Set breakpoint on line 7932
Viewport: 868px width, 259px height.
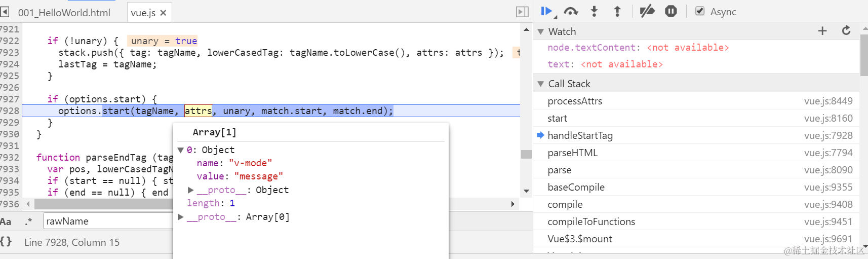[10, 157]
